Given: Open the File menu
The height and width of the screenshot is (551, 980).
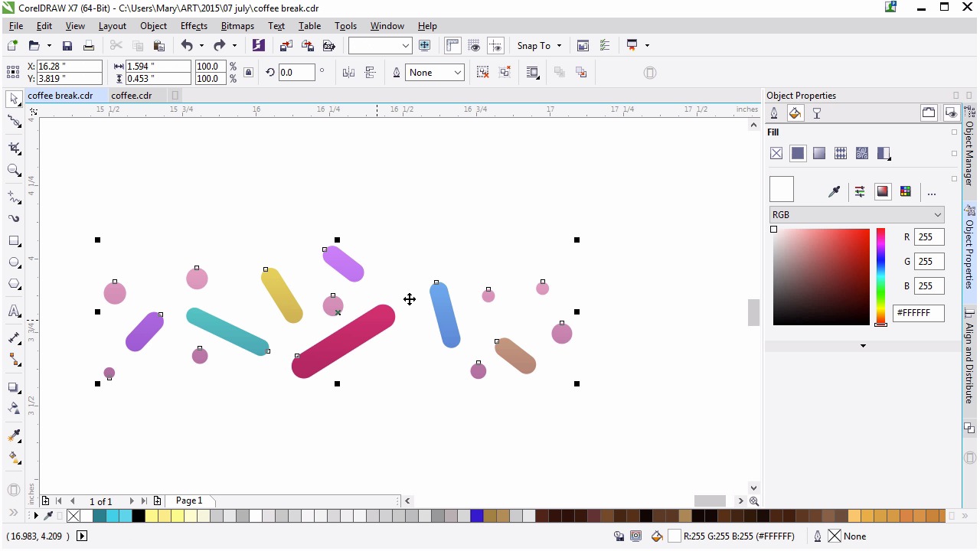Looking at the screenshot, I should click(x=16, y=26).
